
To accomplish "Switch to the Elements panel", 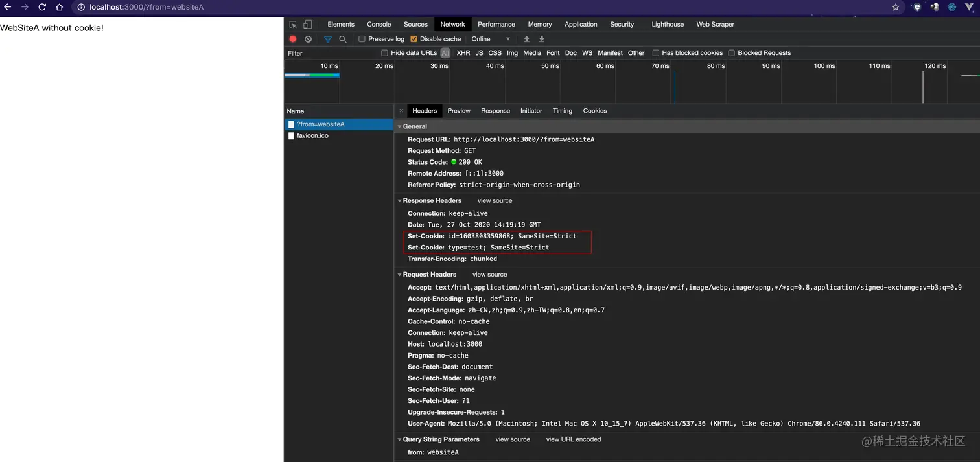I will [341, 24].
